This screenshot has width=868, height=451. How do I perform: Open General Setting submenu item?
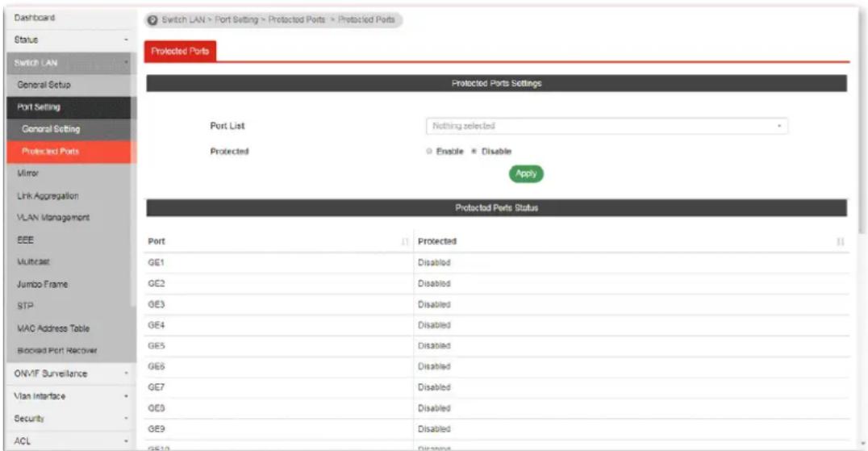69,129
